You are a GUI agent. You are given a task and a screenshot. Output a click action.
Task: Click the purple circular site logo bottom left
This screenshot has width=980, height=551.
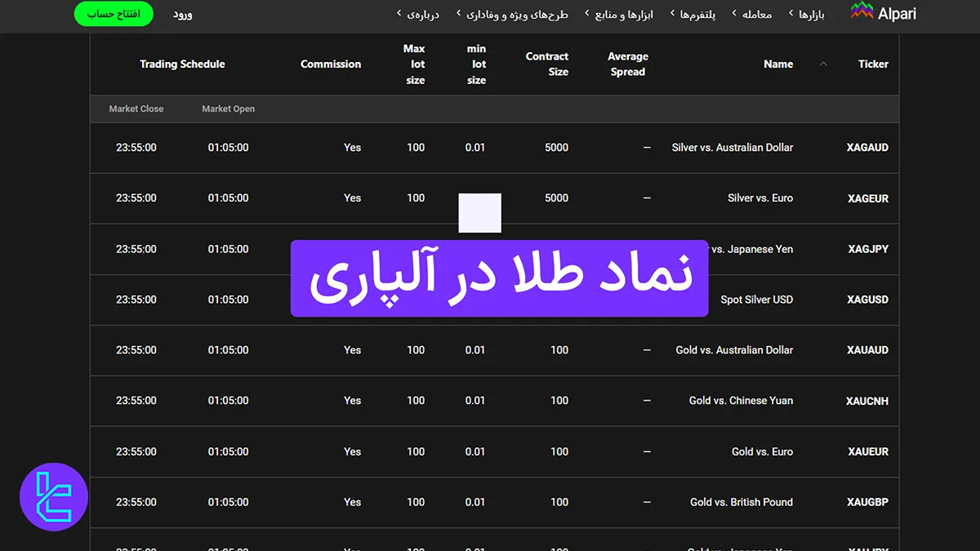pos(52,497)
